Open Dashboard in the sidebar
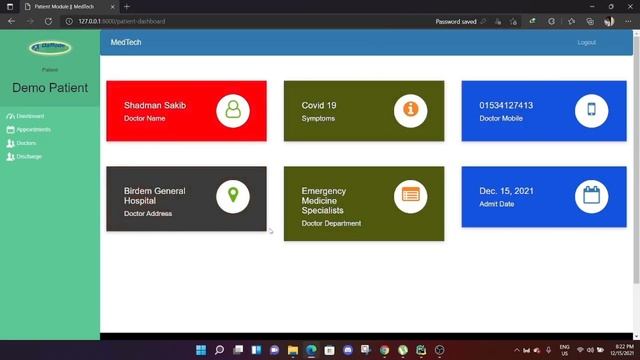The height and width of the screenshot is (360, 640). 25,116
